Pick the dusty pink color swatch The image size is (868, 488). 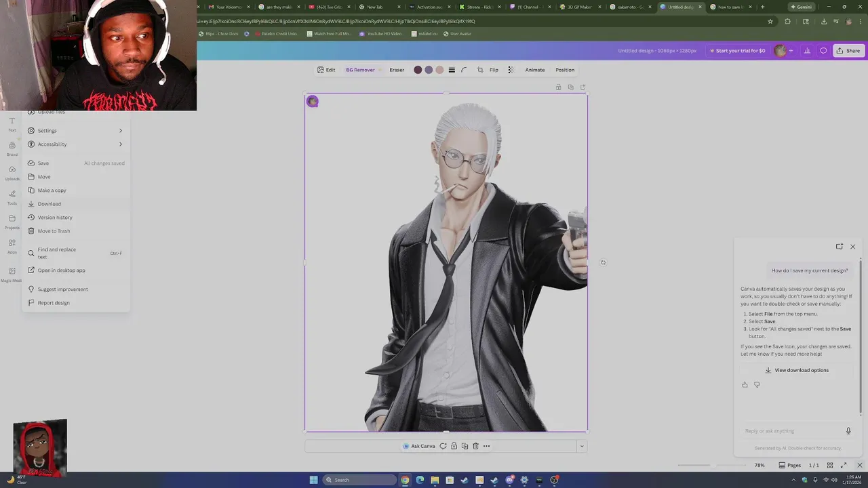(439, 70)
